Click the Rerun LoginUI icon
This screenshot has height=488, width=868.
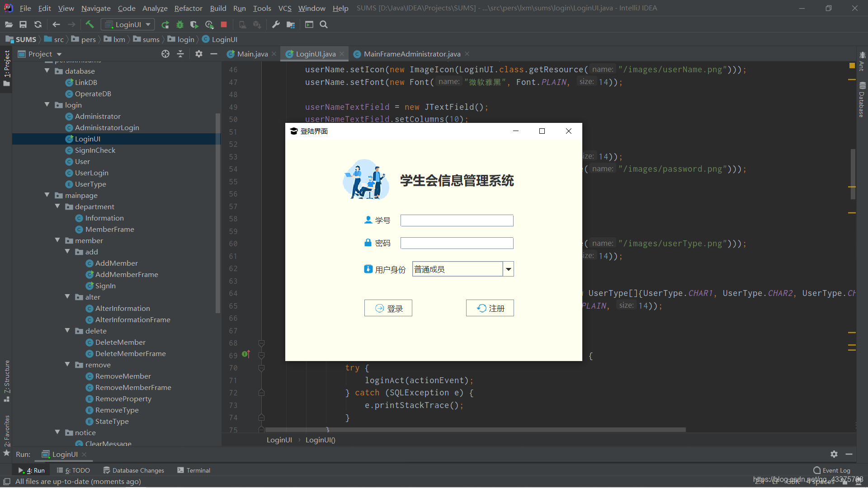pos(165,24)
